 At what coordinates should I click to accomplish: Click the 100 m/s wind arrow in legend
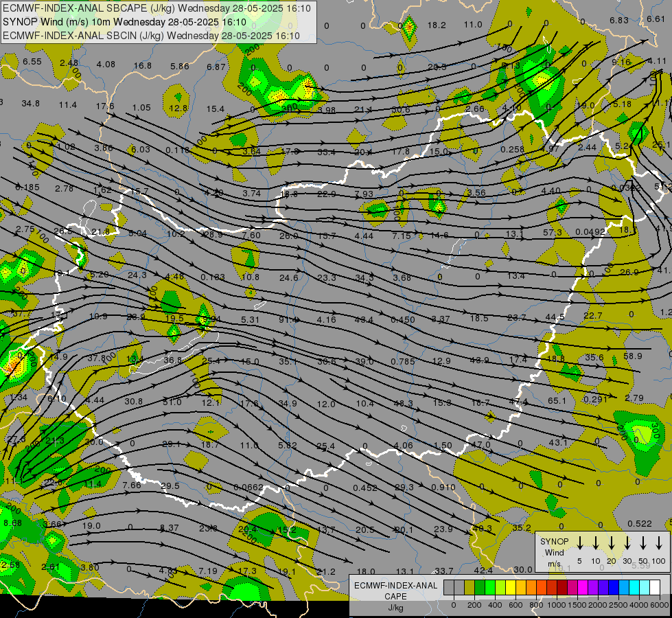click(x=659, y=543)
